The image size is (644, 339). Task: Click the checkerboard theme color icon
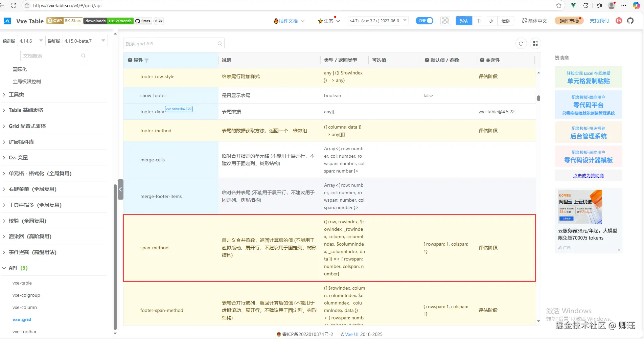pos(445,21)
